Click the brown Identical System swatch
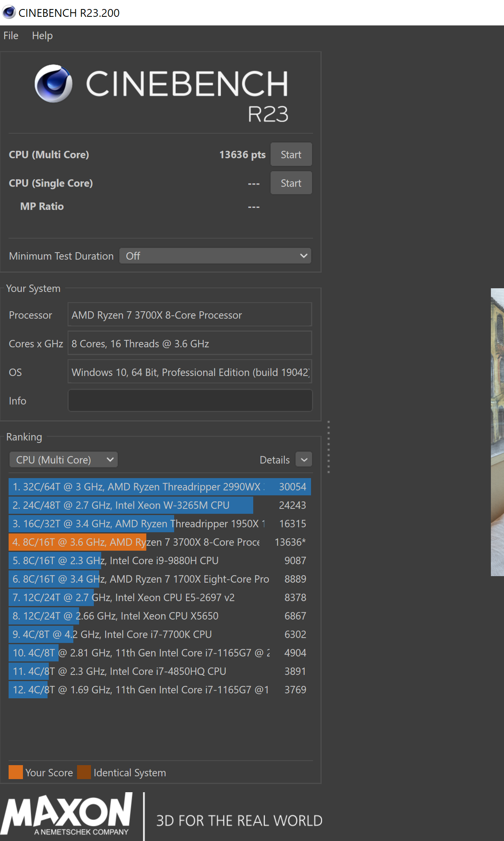 (x=84, y=772)
